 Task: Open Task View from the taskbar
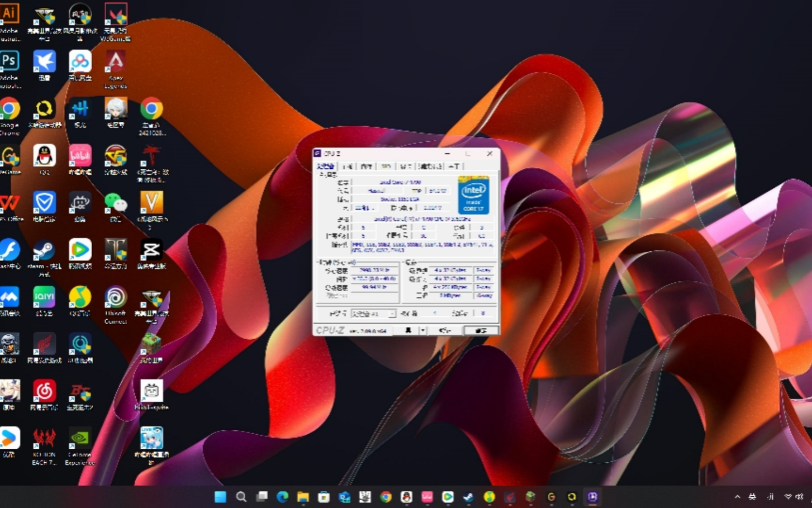[x=262, y=497]
